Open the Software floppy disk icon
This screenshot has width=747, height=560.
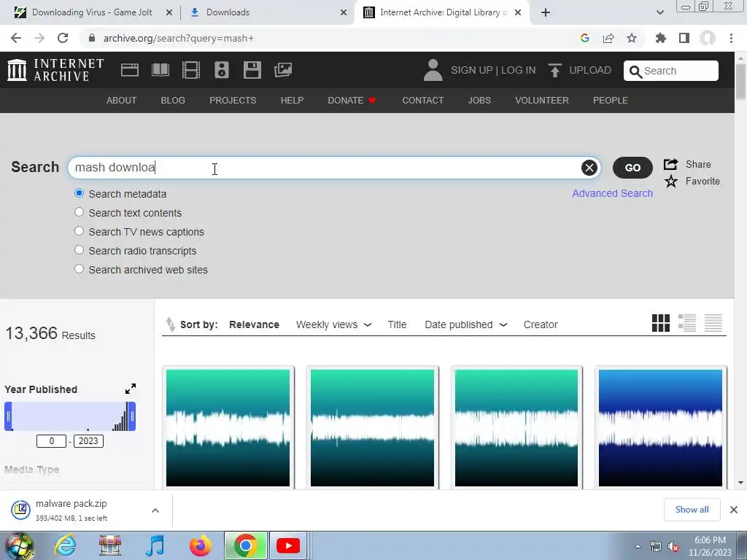[x=252, y=70]
